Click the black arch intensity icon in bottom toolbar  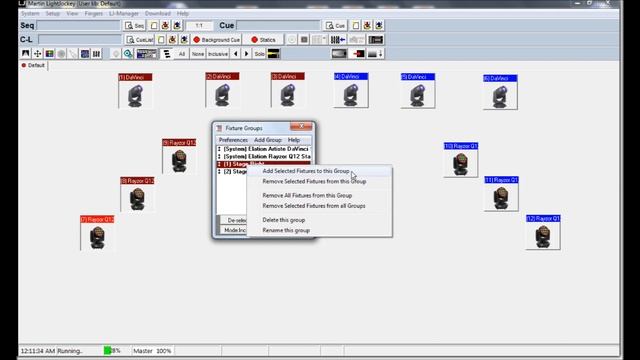(x=26, y=53)
